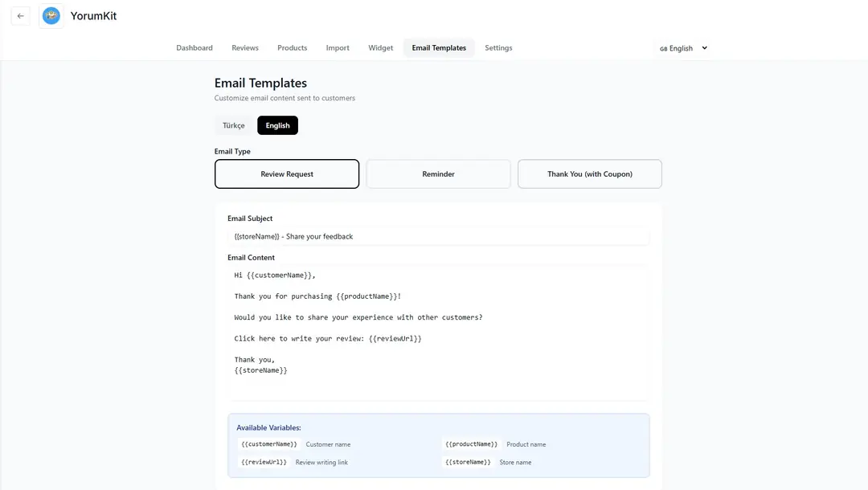Click the {{customerName}} variable chip
This screenshot has height=490, width=868.
(x=269, y=444)
